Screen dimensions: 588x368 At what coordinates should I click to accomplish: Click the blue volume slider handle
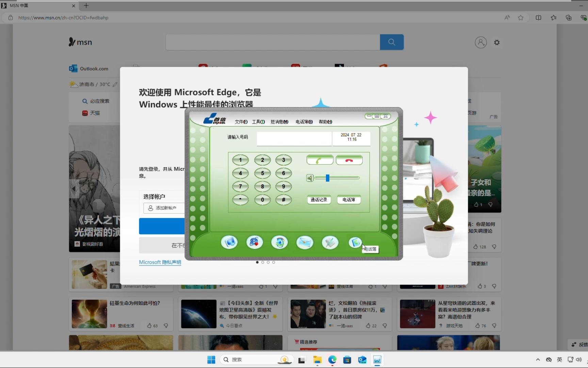coord(327,178)
